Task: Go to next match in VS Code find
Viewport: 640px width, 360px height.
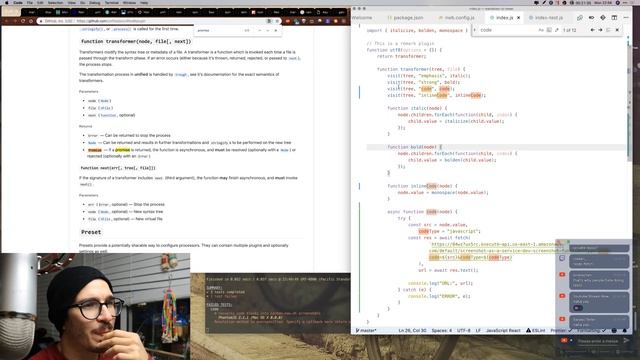Action: [x=600, y=30]
